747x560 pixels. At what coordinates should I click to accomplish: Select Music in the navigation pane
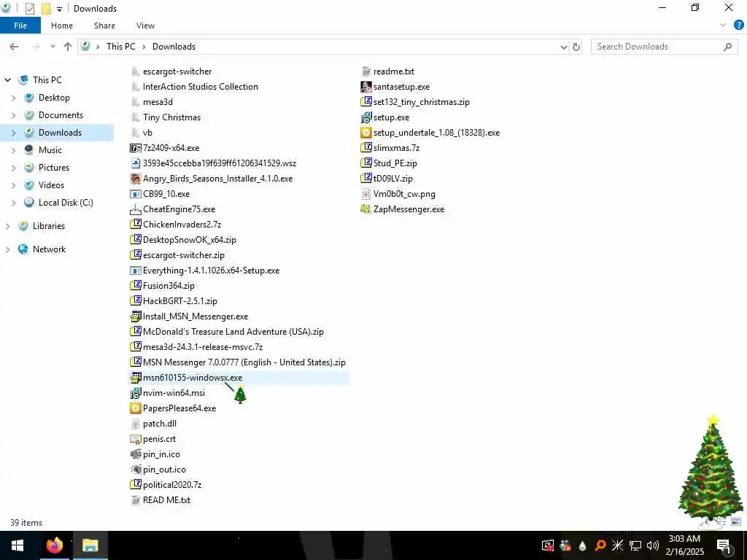click(50, 150)
